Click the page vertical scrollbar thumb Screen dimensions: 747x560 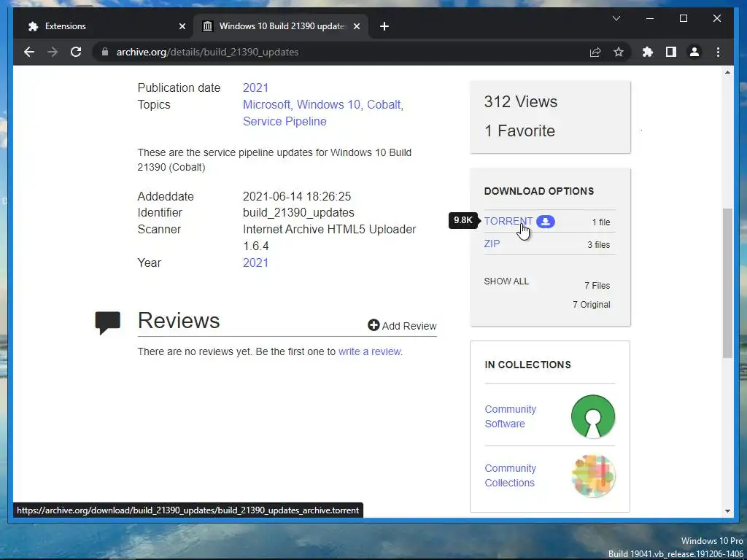(x=727, y=283)
